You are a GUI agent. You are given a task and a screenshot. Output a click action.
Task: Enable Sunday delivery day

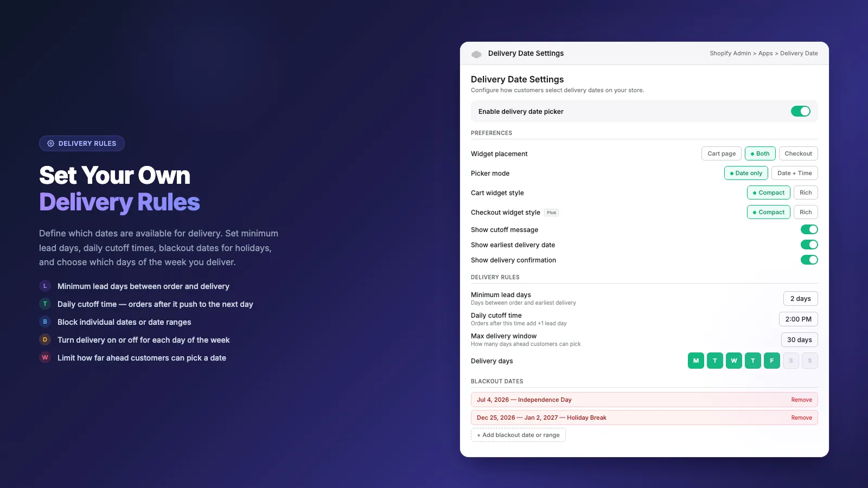(x=810, y=361)
